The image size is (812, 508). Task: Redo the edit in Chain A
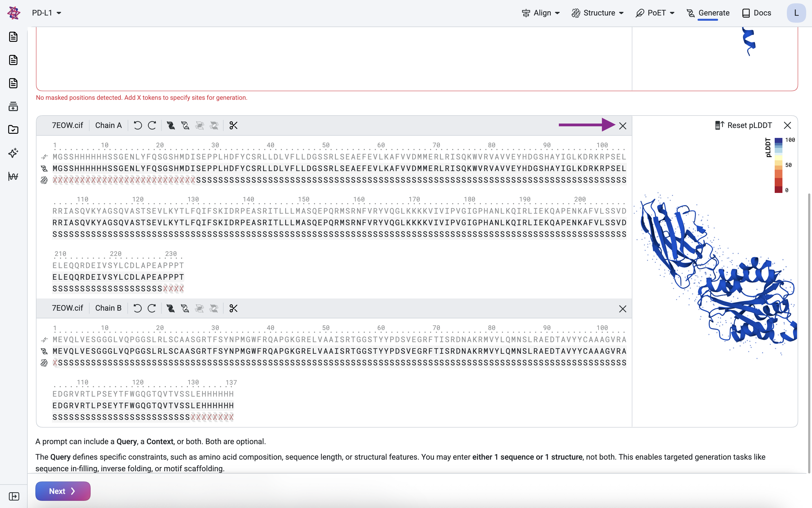pyautogui.click(x=152, y=126)
